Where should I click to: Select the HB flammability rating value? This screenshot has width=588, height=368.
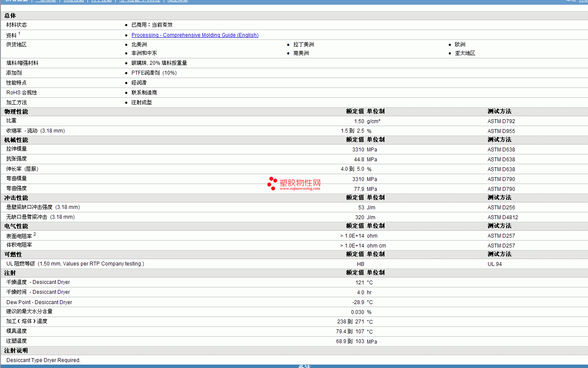[360, 264]
